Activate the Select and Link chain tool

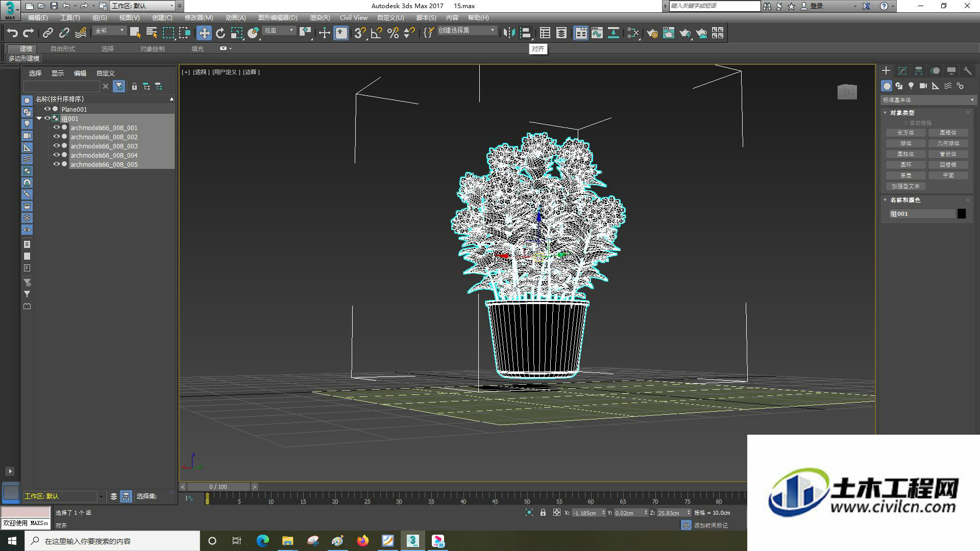pyautogui.click(x=48, y=33)
